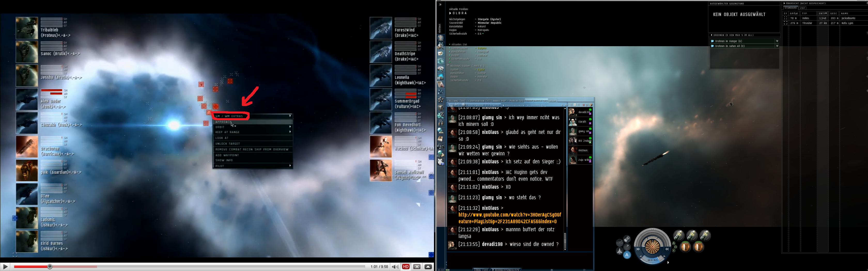Click SummerDryad's Vulture ship portrait
Image resolution: width=868 pixels, height=271 pixels.
point(381,99)
